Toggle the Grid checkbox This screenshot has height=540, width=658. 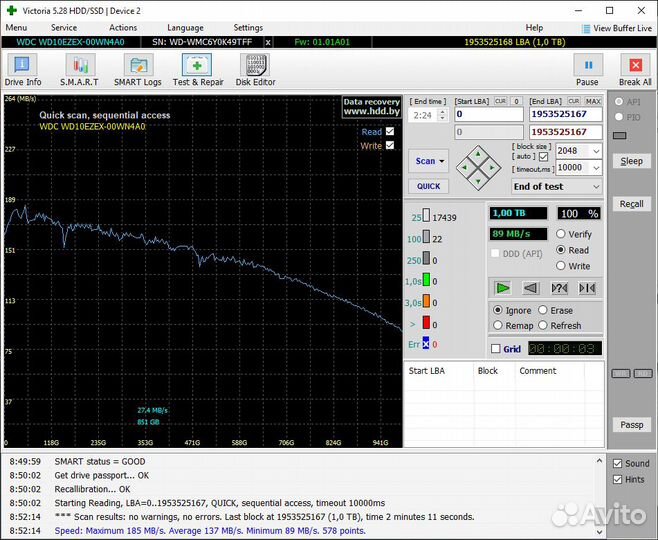[x=496, y=349]
